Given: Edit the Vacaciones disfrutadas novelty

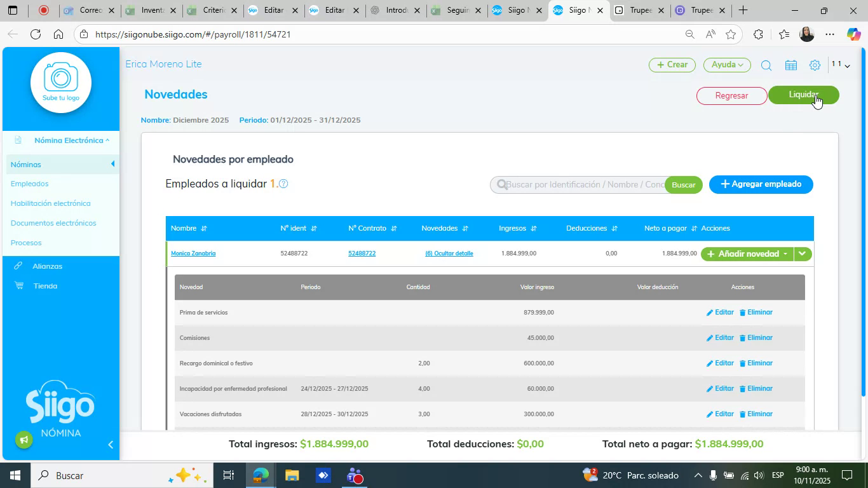Looking at the screenshot, I should click(x=720, y=414).
